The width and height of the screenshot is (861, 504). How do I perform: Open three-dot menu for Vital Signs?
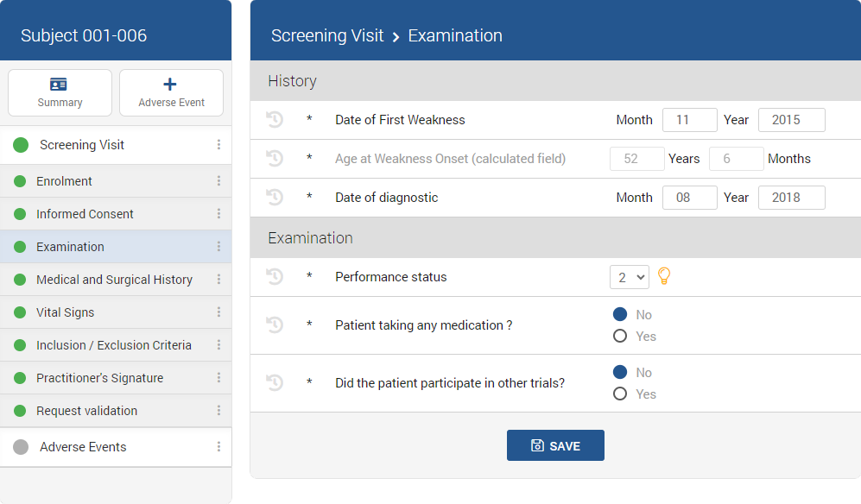pos(218,312)
